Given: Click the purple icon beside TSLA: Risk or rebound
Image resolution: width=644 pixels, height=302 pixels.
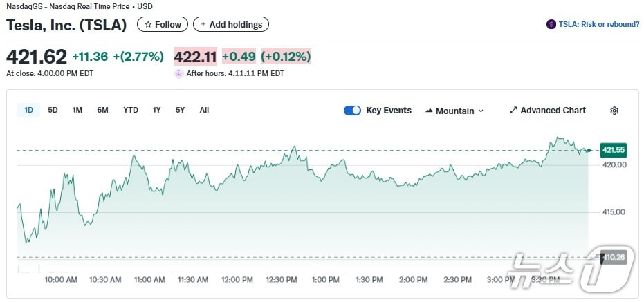Looking at the screenshot, I should pyautogui.click(x=551, y=24).
